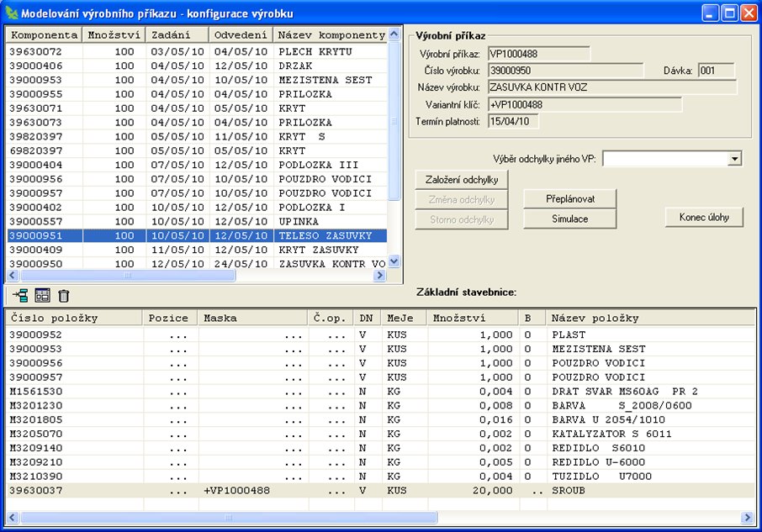Click the Číslo výrobku field 39000950
Image resolution: width=762 pixels, height=532 pixels.
pyautogui.click(x=566, y=71)
